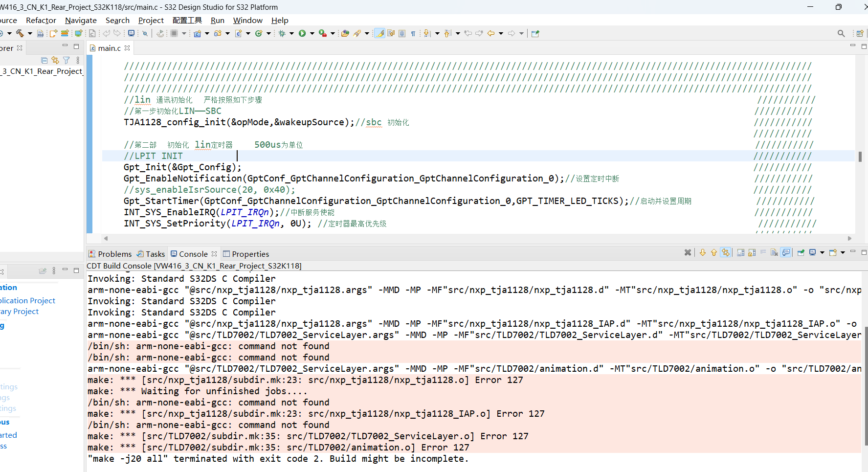Jump to previous error in Console
The image size is (868, 472).
(x=714, y=252)
